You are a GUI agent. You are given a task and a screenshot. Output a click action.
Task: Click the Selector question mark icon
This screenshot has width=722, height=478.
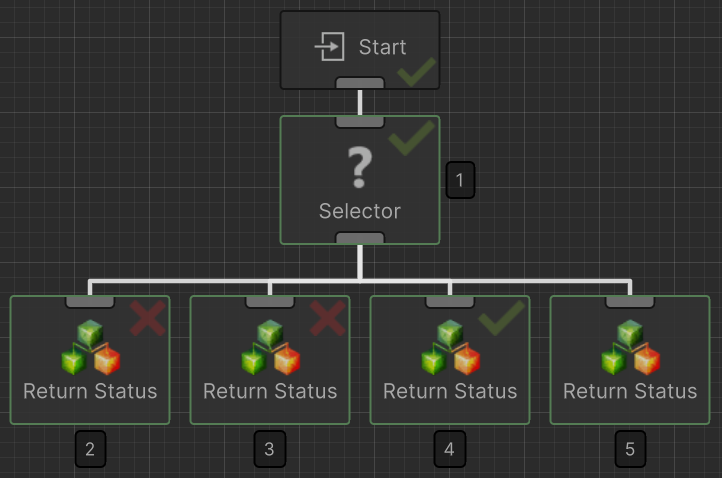click(x=359, y=167)
